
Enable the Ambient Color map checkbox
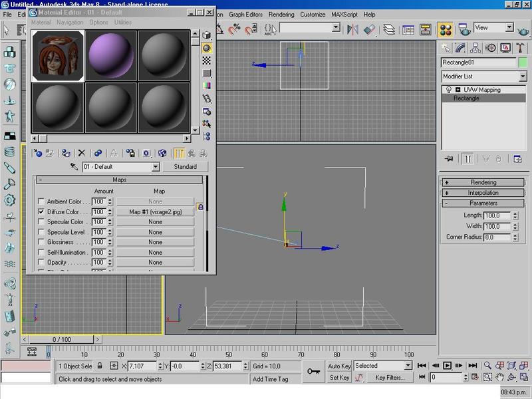pos(41,201)
